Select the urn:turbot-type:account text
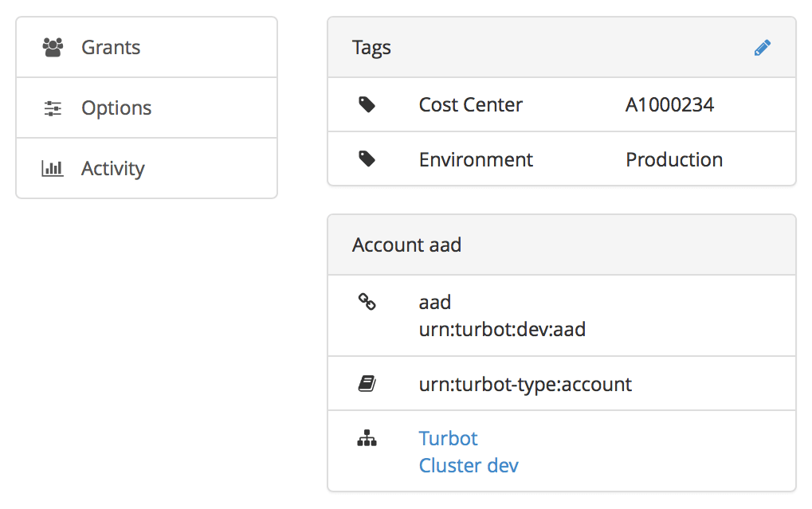Image resolution: width=812 pixels, height=509 pixels. coord(525,384)
